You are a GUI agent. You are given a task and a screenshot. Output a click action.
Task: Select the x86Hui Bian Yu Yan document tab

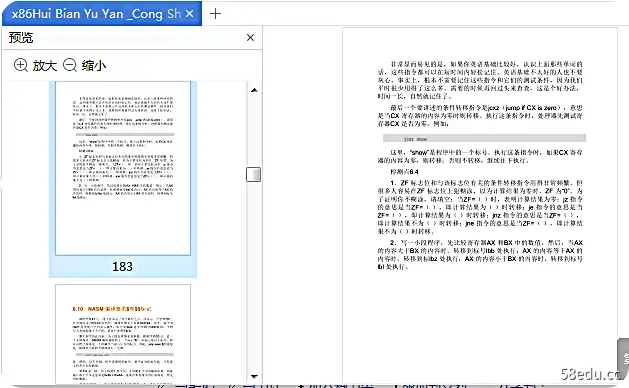tap(102, 14)
